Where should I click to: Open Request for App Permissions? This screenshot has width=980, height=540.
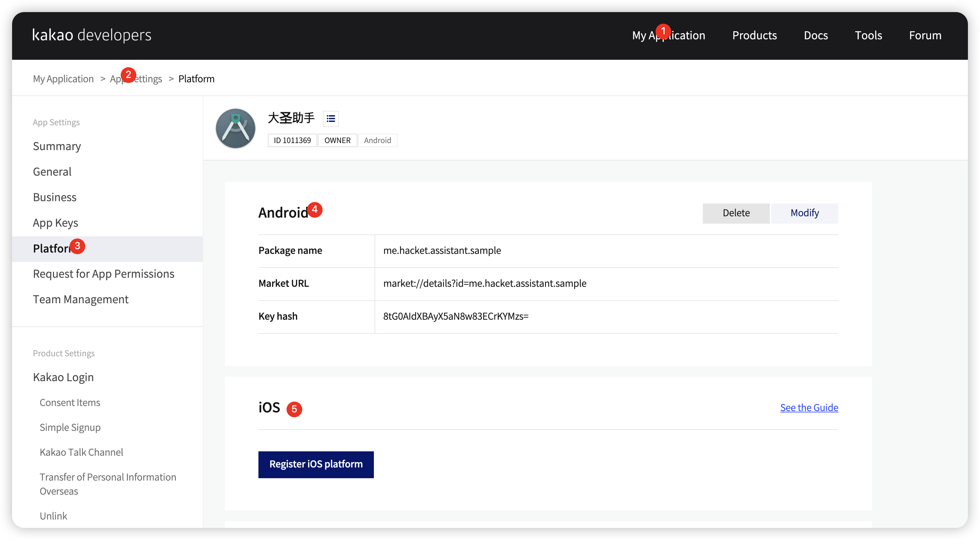tap(103, 274)
